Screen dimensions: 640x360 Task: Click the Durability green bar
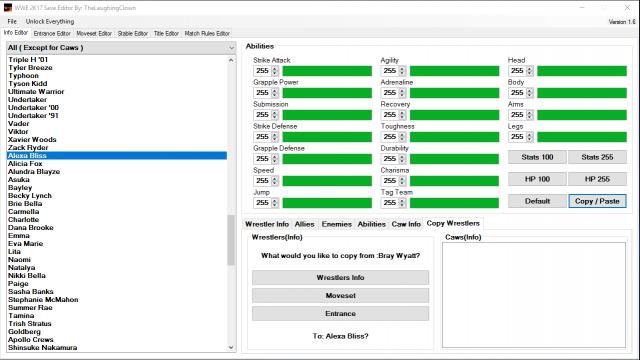click(x=454, y=159)
